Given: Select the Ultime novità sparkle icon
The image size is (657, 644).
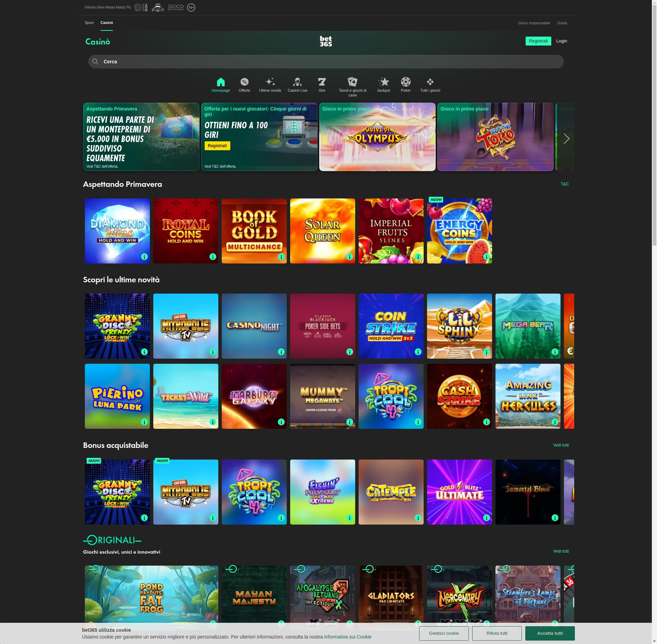Looking at the screenshot, I should coord(270,82).
